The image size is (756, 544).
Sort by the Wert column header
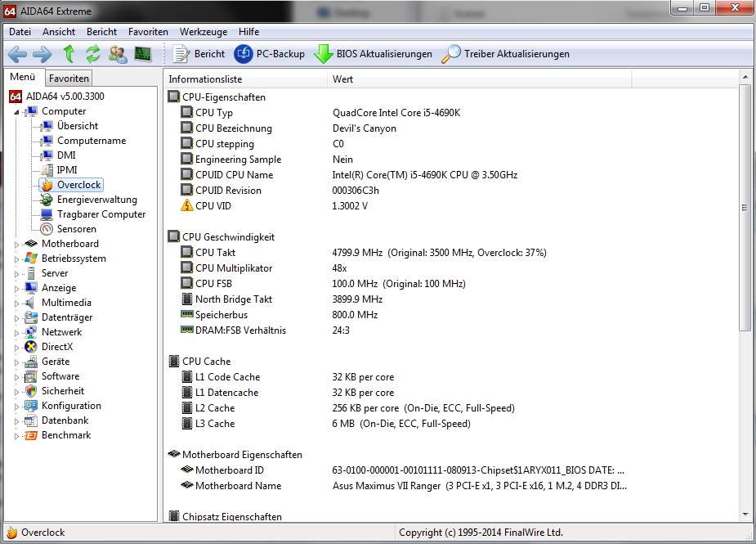point(479,79)
